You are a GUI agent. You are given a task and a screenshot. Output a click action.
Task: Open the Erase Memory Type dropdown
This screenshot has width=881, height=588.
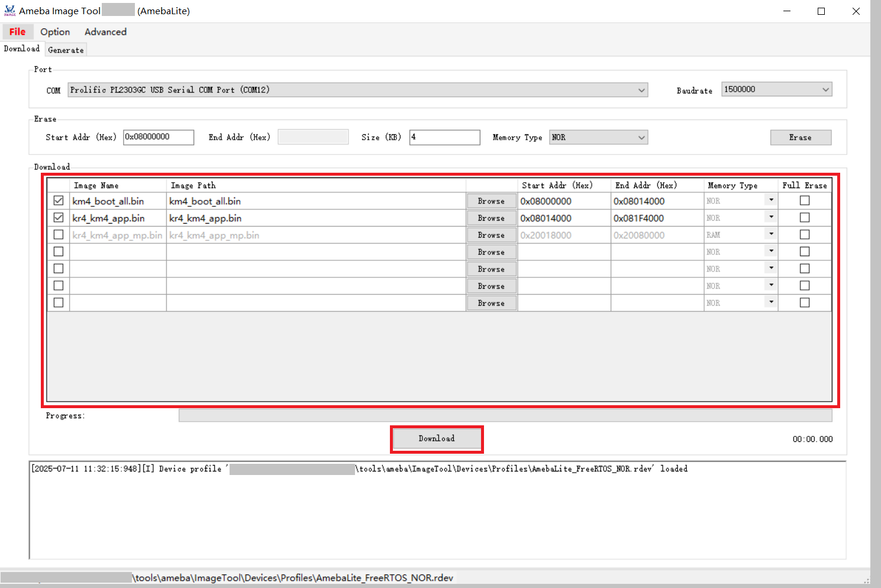point(641,137)
